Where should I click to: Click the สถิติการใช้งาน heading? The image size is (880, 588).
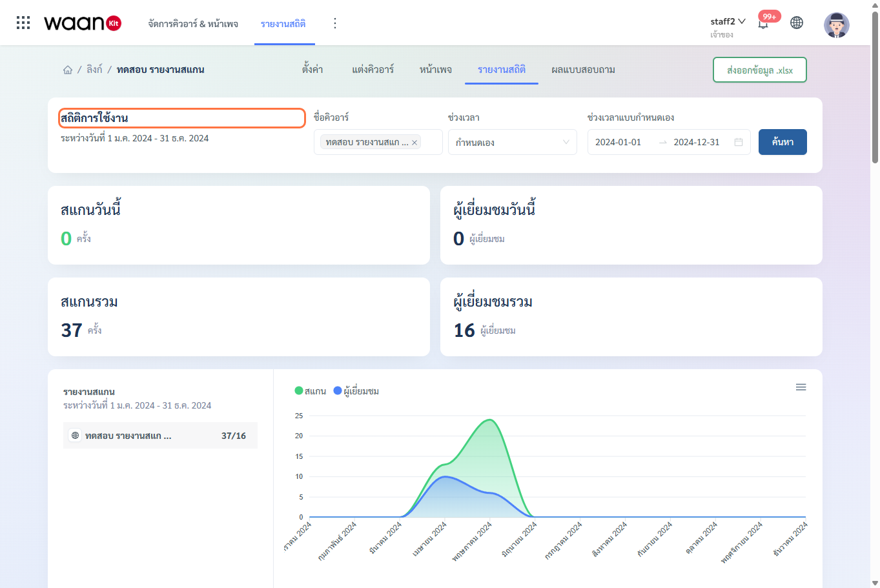[94, 118]
